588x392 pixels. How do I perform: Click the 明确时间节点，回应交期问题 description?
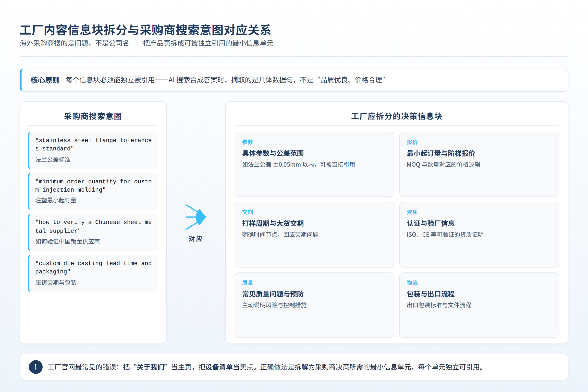click(x=280, y=234)
